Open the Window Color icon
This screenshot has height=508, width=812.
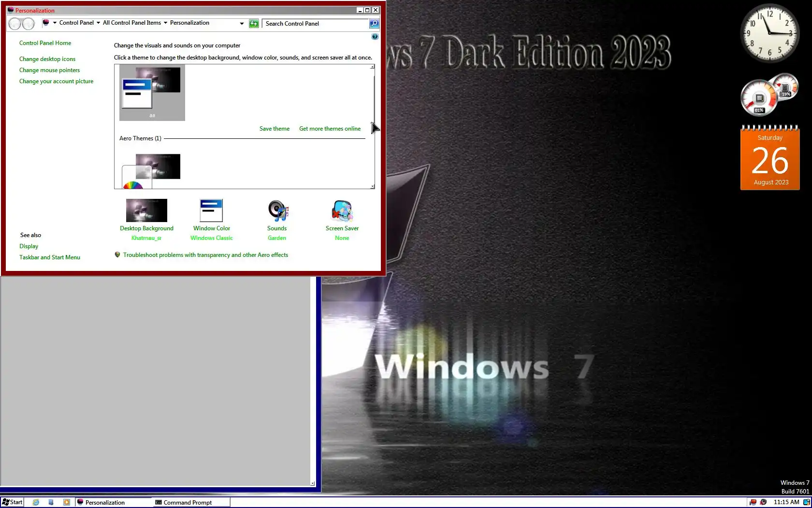tap(211, 210)
